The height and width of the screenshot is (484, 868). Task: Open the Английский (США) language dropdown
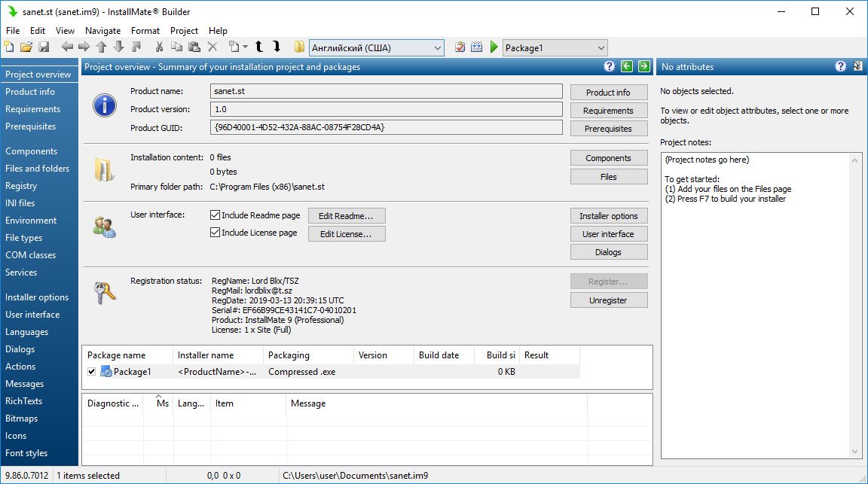[377, 47]
